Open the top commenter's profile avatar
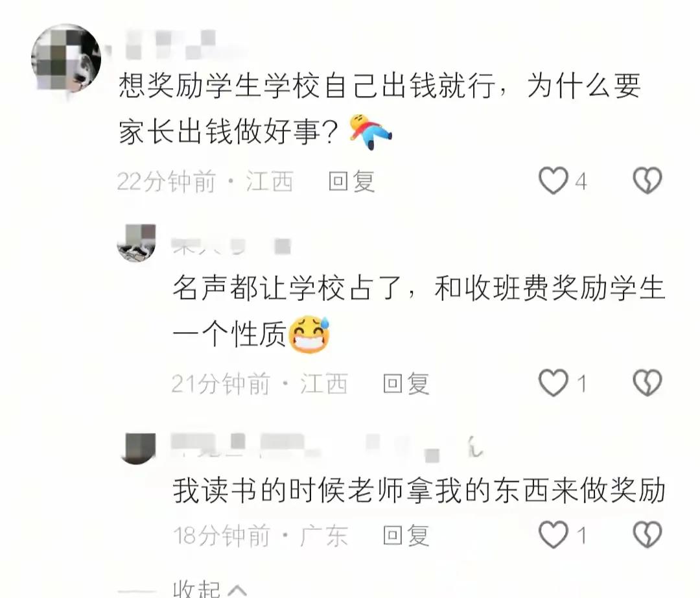The width and height of the screenshot is (700, 598). click(66, 58)
